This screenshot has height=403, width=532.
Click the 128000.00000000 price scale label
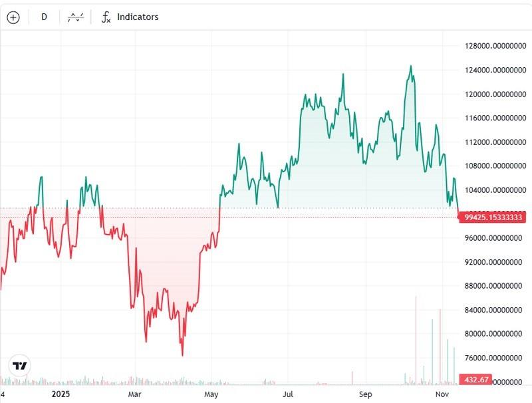pyautogui.click(x=491, y=45)
